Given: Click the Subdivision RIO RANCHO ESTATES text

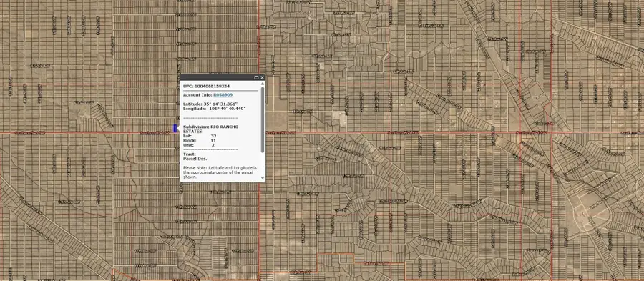Looking at the screenshot, I should click(210, 129).
